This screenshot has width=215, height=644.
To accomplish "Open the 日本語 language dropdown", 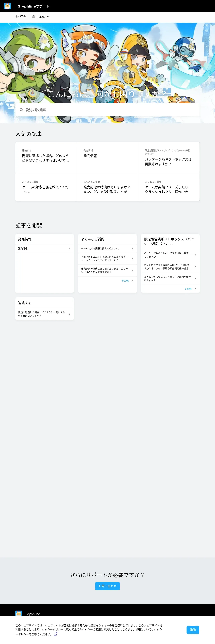I will [x=41, y=17].
